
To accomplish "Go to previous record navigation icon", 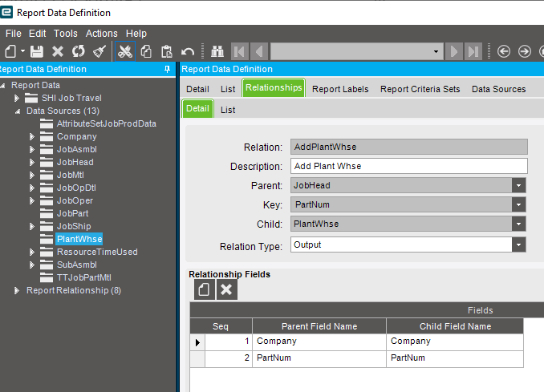I will pyautogui.click(x=259, y=51).
